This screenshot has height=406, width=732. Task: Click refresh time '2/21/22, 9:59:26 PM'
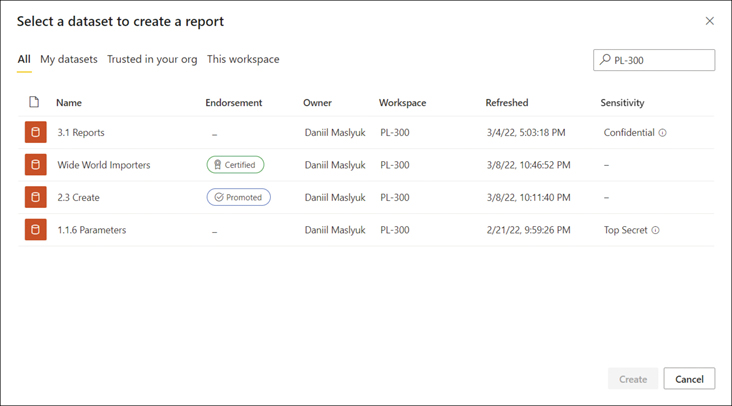[x=528, y=230]
